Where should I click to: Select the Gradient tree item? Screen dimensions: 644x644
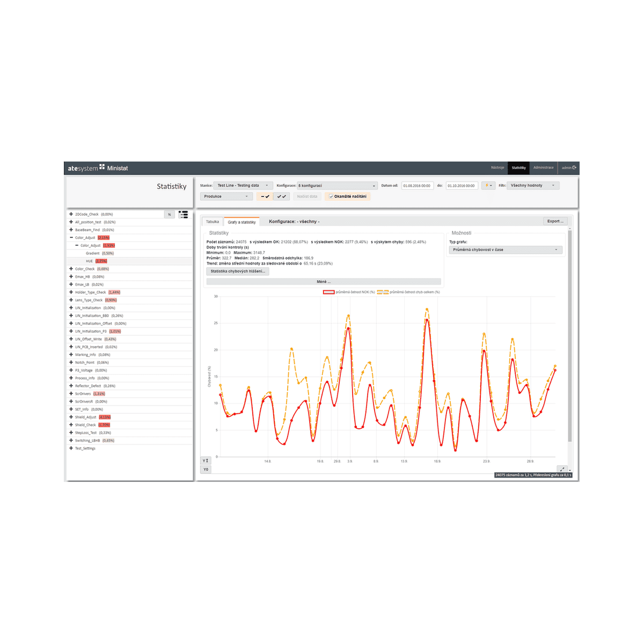coord(93,253)
